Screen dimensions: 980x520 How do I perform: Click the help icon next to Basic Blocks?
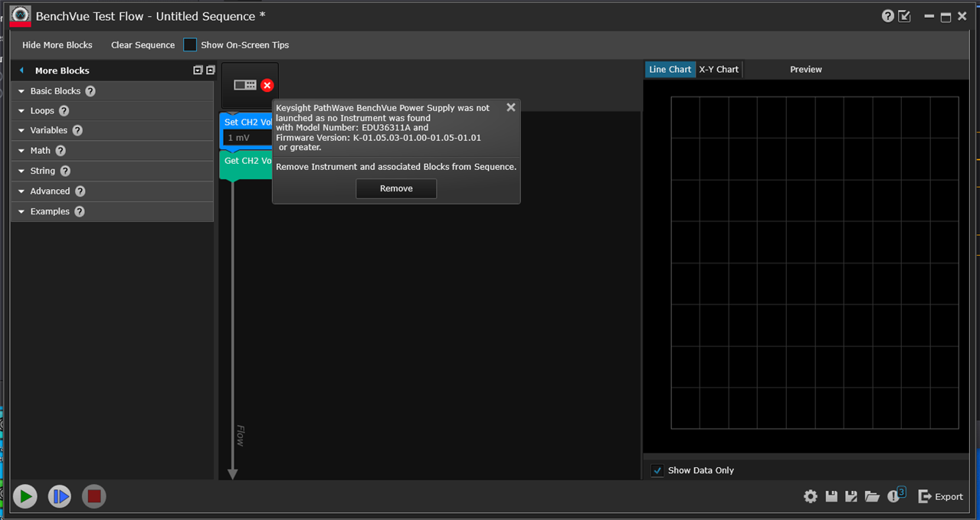(90, 91)
